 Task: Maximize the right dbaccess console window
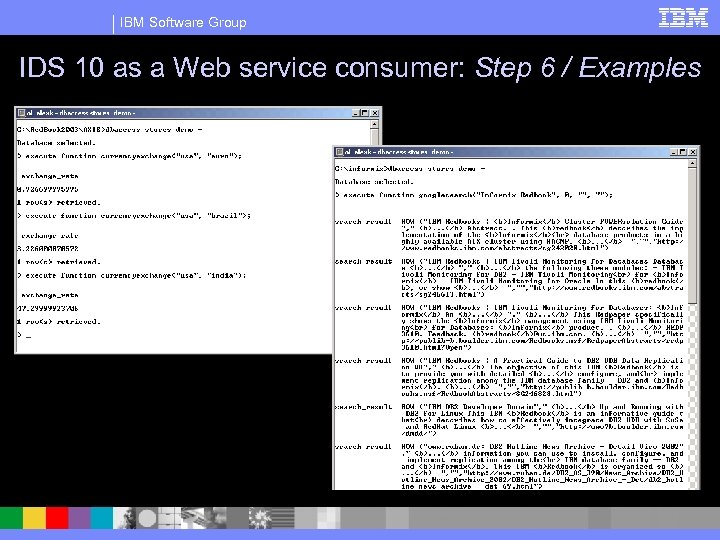[x=683, y=152]
